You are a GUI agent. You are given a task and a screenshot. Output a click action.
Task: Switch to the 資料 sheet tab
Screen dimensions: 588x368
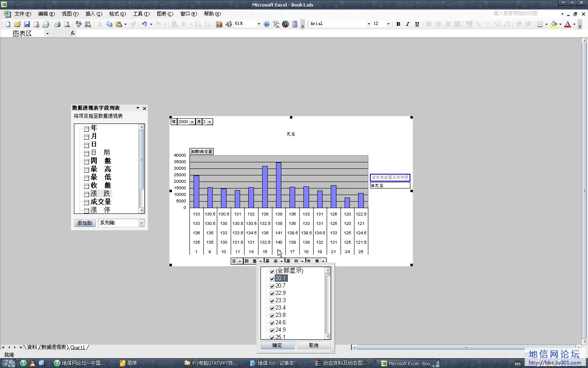[x=32, y=347]
